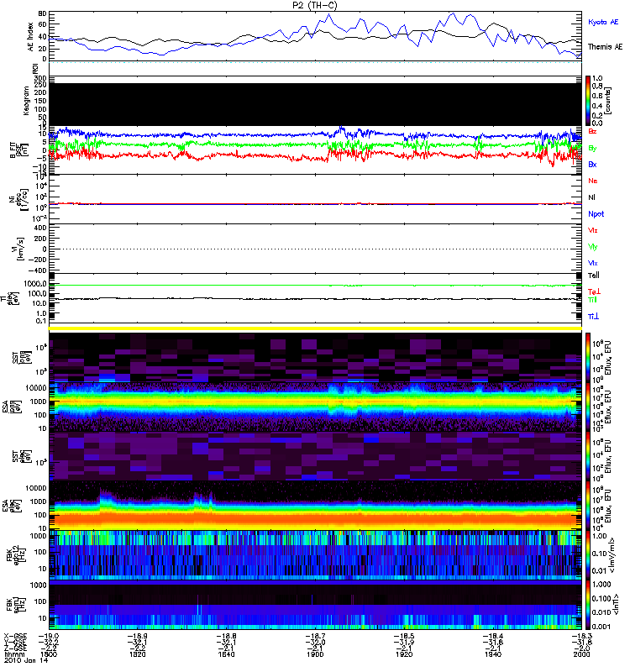Click the hhmm axis label

(14, 654)
